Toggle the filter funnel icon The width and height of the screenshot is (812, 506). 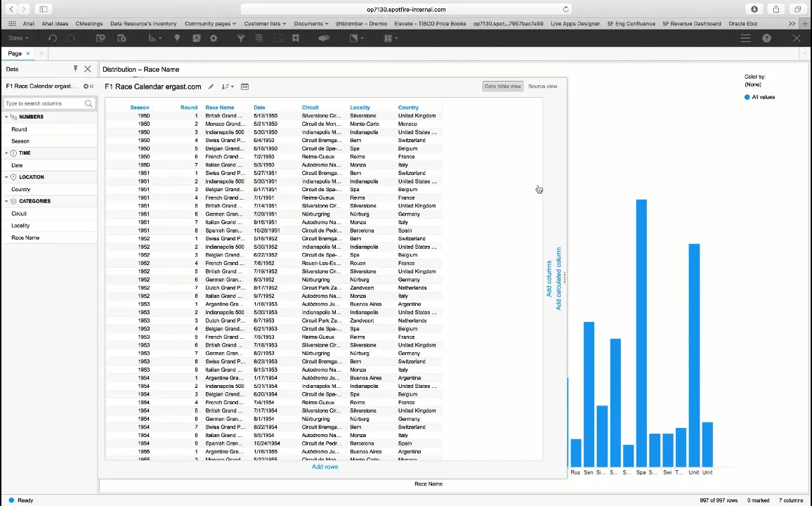point(241,39)
